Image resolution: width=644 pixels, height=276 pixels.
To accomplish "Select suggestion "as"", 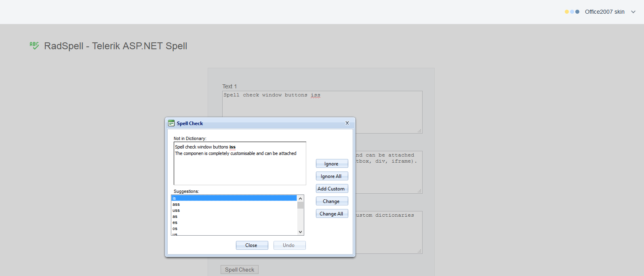I will (234, 216).
